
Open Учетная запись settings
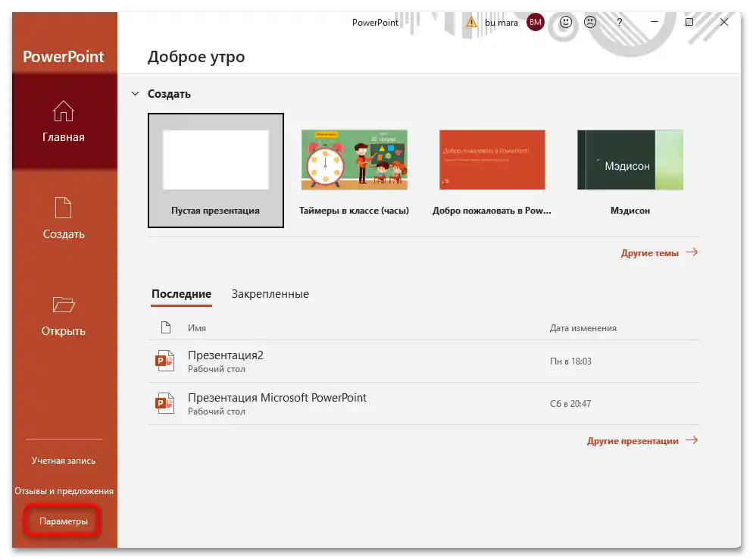[63, 460]
